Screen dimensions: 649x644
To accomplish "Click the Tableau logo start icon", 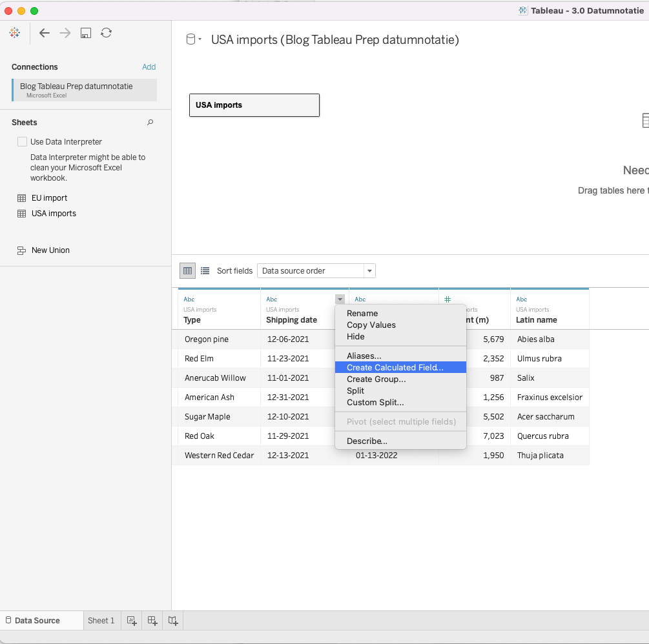I will (x=15, y=33).
